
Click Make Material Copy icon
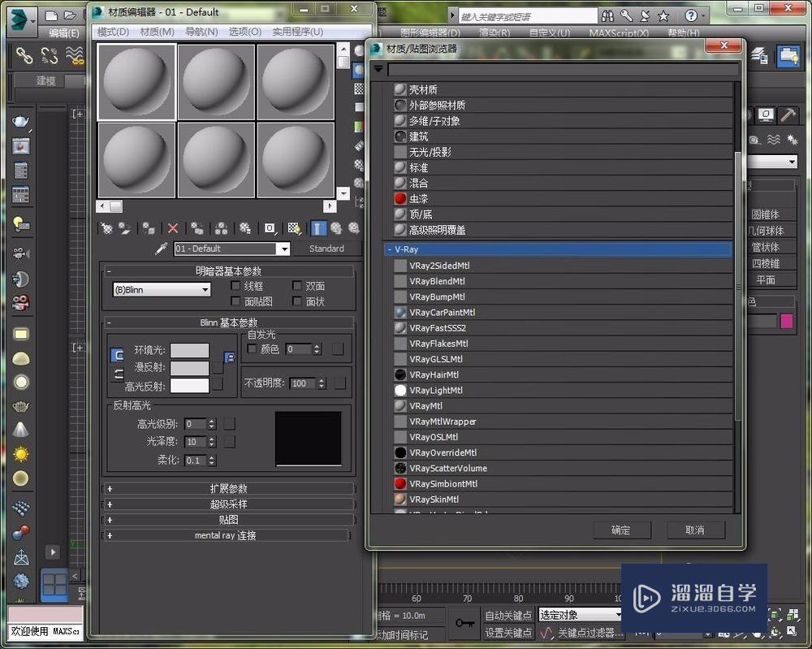197,228
